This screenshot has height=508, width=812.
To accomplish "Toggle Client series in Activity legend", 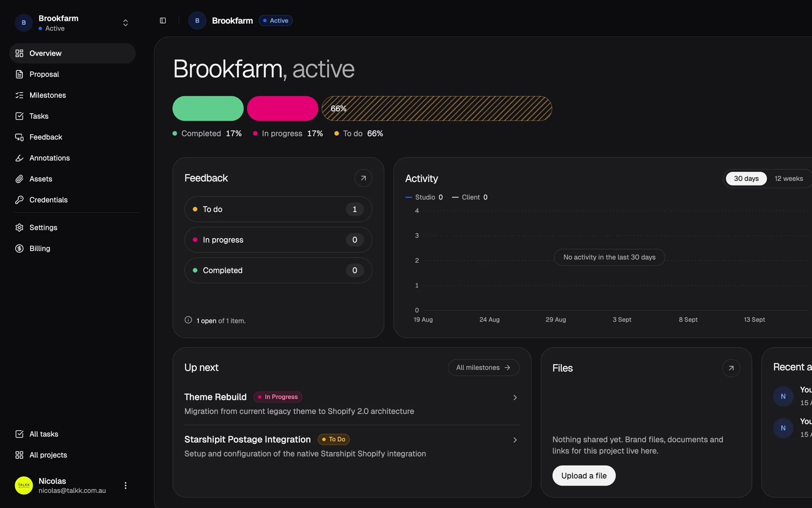I will click(470, 197).
